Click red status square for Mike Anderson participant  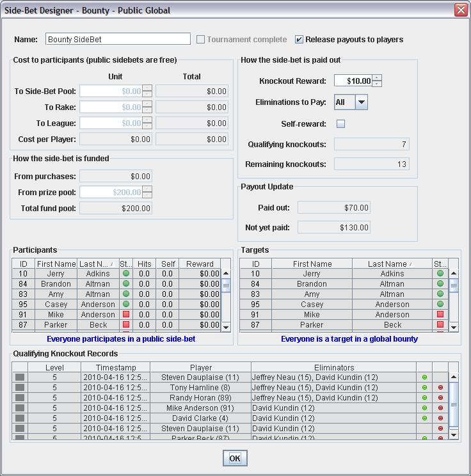tap(126, 314)
